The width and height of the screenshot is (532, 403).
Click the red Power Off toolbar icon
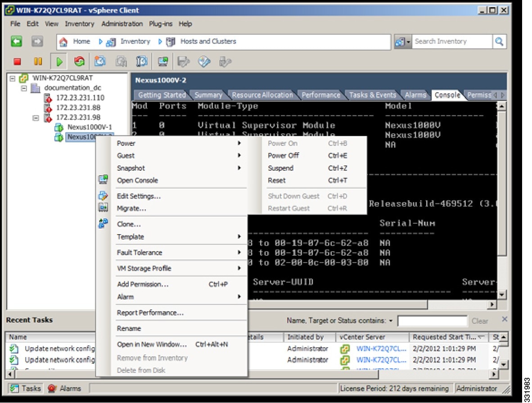coord(17,61)
